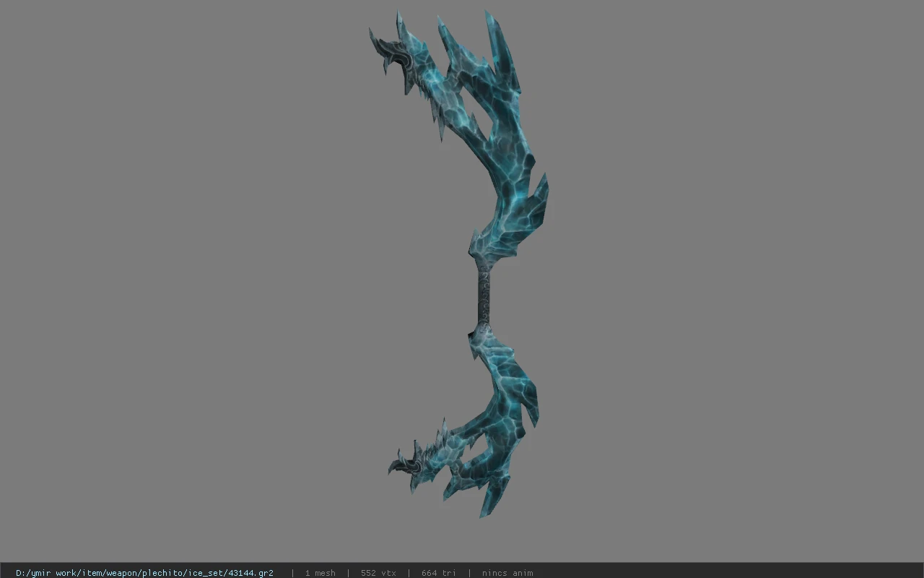Click the 'nincs anim' status entry
The width and height of the screenshot is (924, 578).
click(507, 573)
